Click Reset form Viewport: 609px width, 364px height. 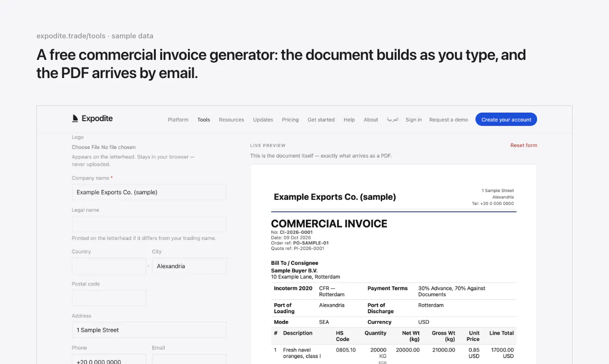point(524,145)
